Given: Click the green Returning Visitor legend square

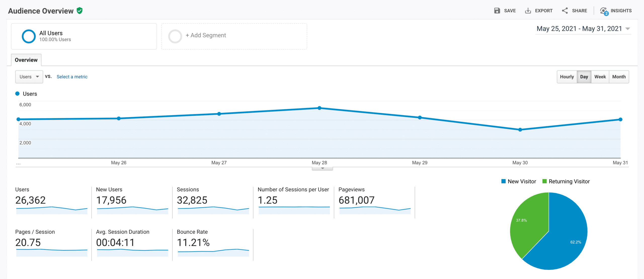Looking at the screenshot, I should click(x=545, y=181).
